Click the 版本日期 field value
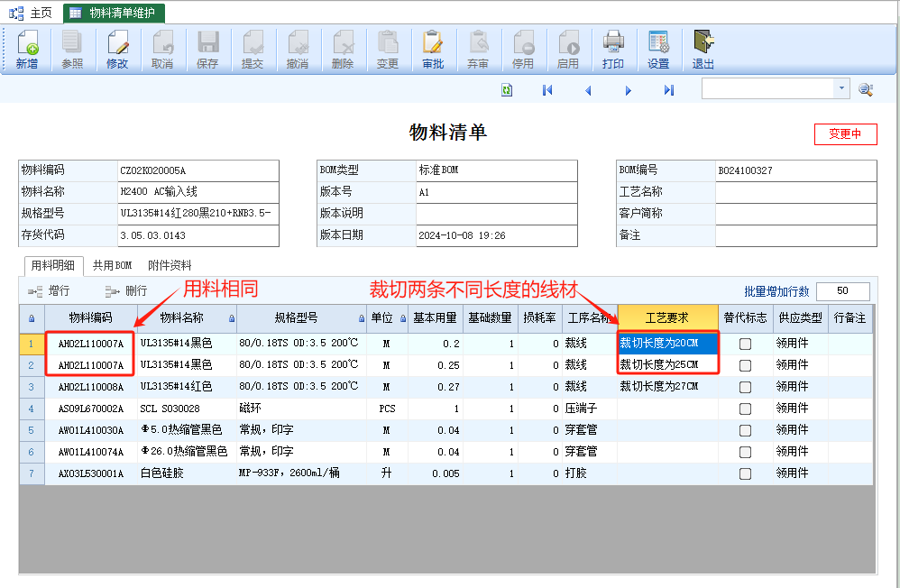 [x=497, y=235]
